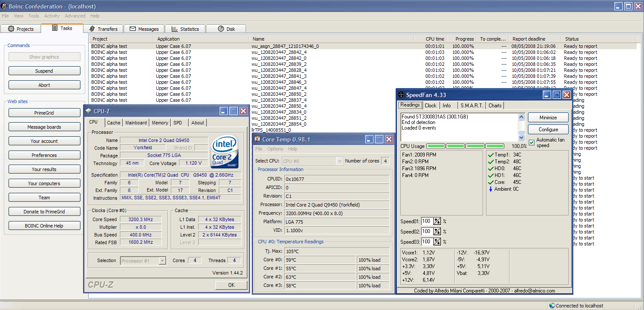This screenshot has height=310, width=644.
Task: Open the Tools menu in BOINC
Action: coord(34,16)
